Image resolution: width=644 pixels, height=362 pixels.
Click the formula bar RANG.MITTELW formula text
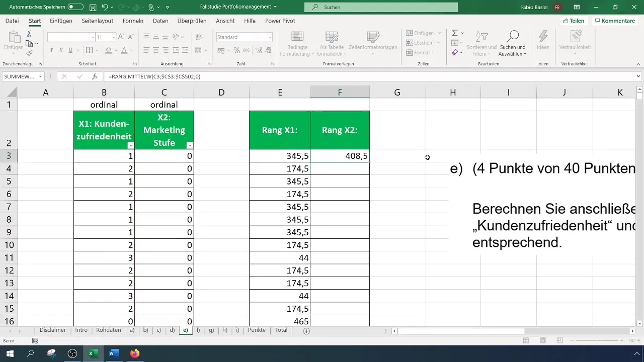coord(154,76)
